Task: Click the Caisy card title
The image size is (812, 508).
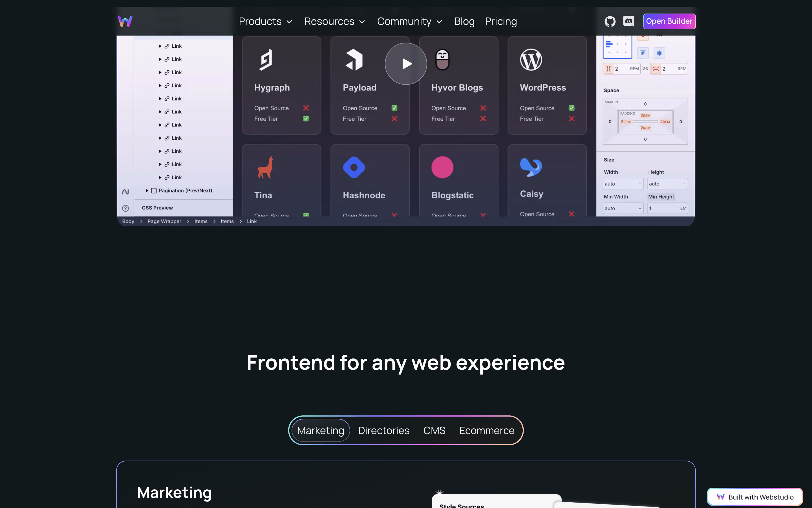Action: [x=531, y=194]
